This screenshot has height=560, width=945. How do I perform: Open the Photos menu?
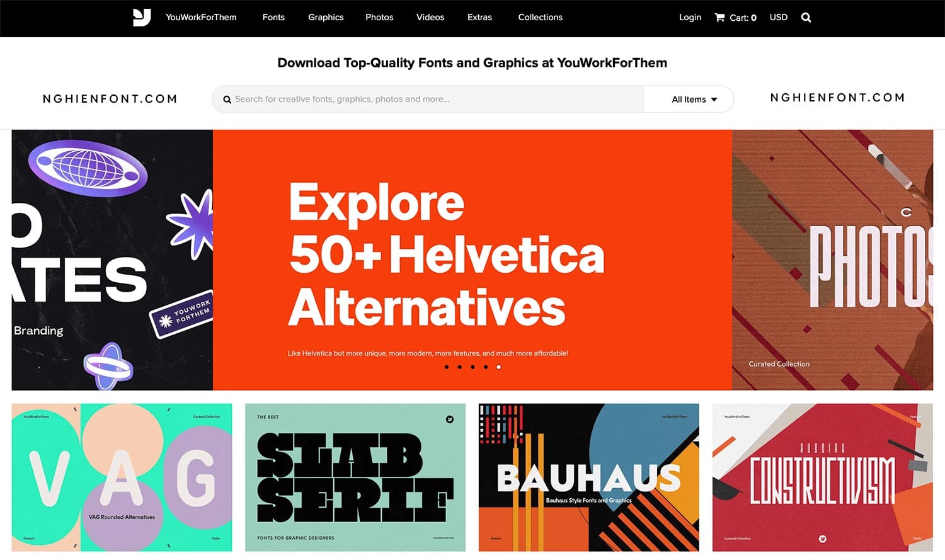(x=379, y=17)
